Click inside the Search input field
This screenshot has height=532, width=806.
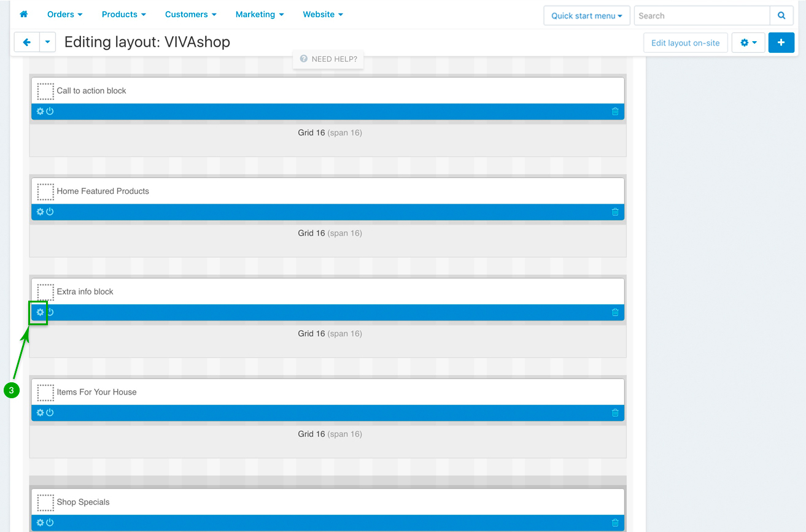point(702,16)
